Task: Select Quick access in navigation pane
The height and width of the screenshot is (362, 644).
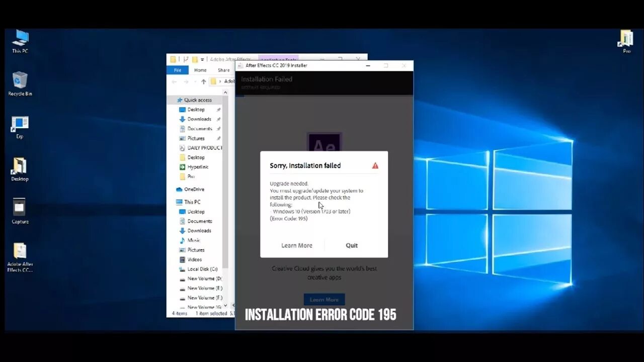Action: 194,100
